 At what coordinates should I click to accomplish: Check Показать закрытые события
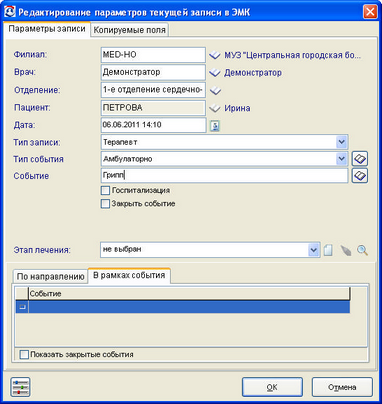[24, 354]
